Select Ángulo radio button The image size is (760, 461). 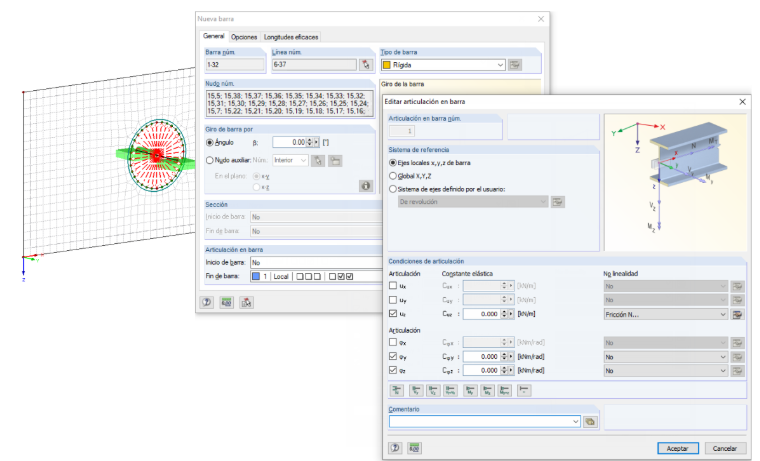(210, 143)
